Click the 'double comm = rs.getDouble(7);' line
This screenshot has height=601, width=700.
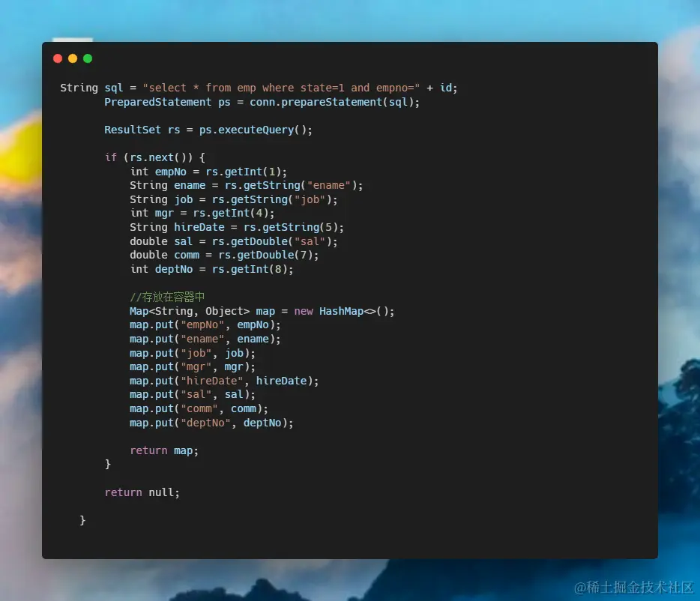225,255
